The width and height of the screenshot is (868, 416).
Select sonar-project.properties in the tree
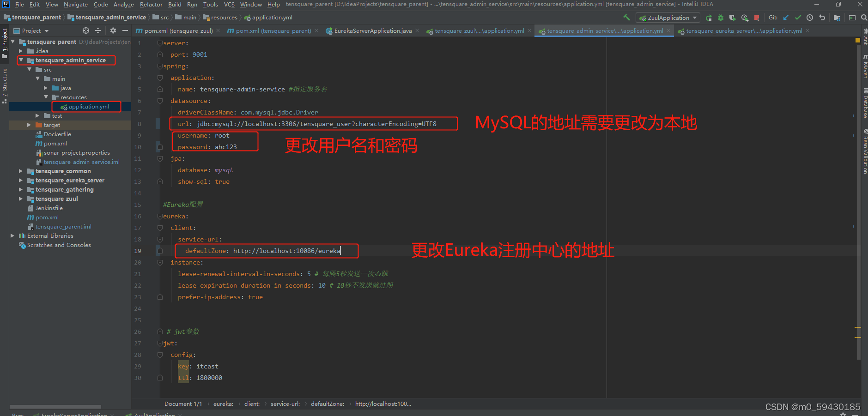(77, 153)
